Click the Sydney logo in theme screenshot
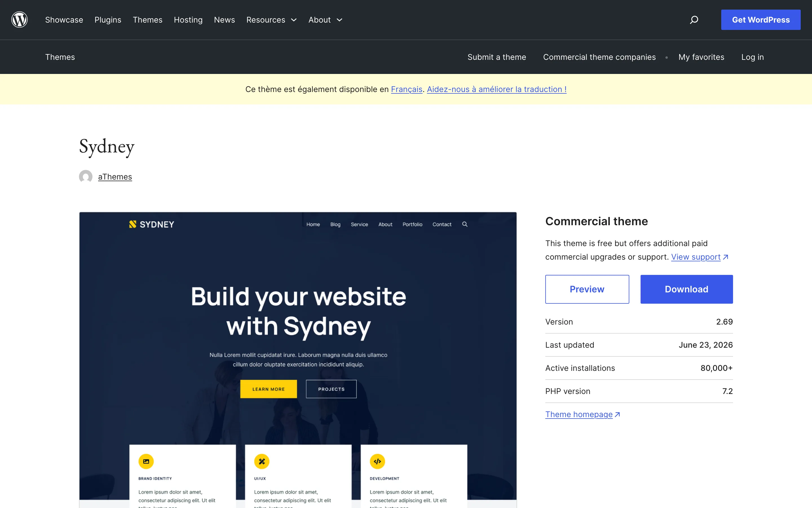The image size is (812, 508). [x=152, y=224]
